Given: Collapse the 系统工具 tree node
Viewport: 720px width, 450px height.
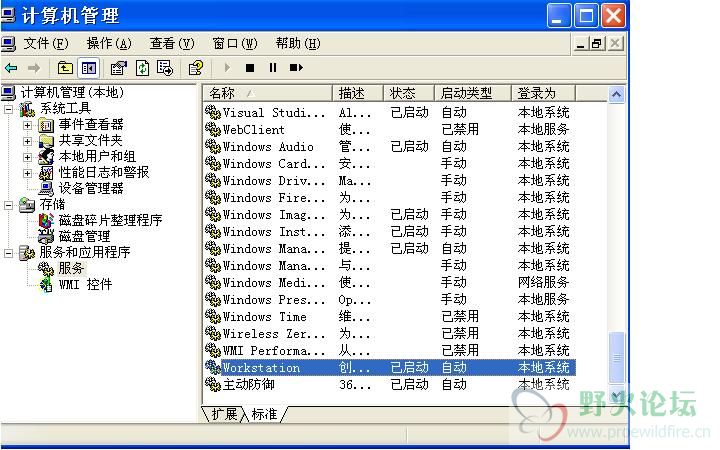Looking at the screenshot, I should pos(8,109).
